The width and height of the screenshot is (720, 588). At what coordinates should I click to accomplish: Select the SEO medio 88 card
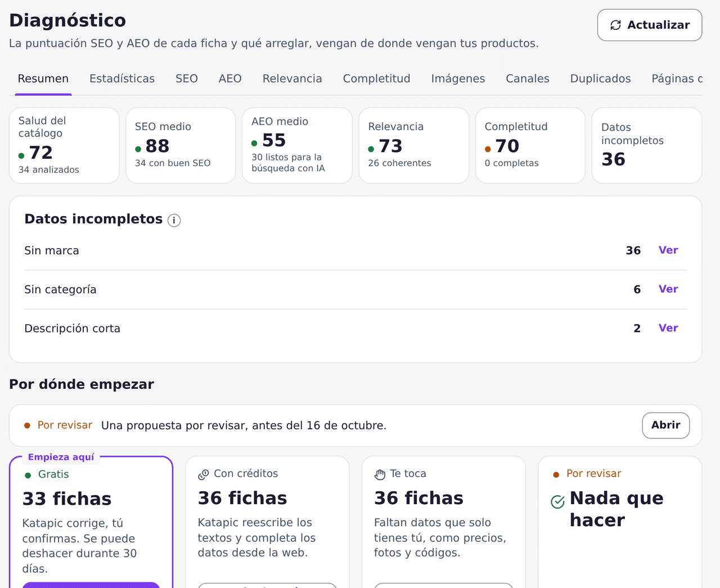181,146
